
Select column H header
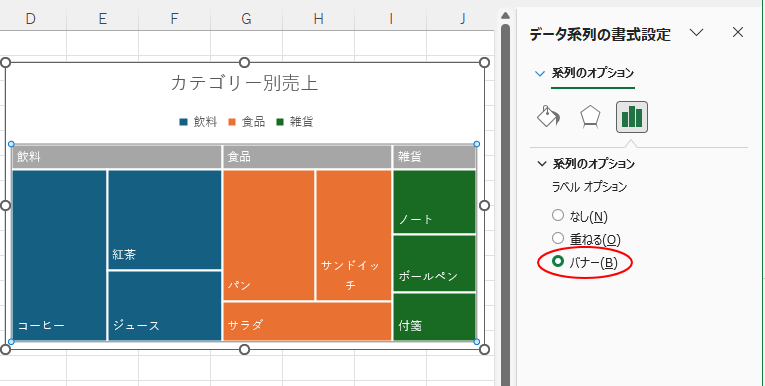pyautogui.click(x=318, y=19)
